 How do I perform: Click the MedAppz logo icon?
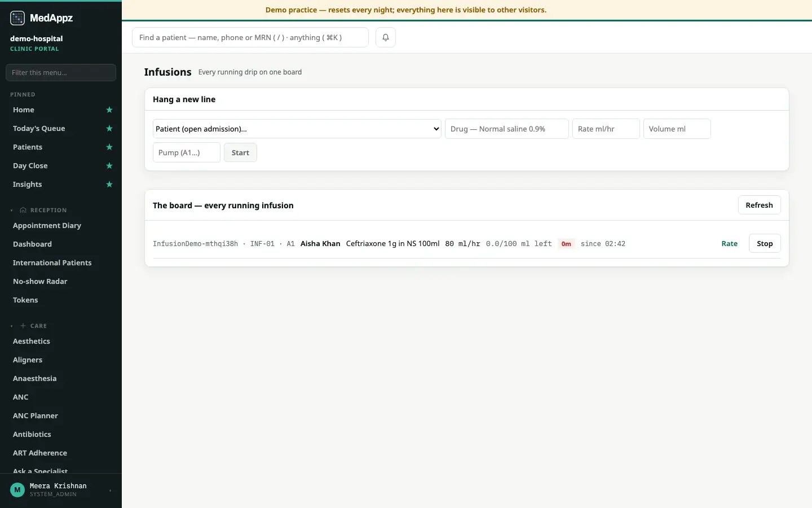(x=17, y=18)
